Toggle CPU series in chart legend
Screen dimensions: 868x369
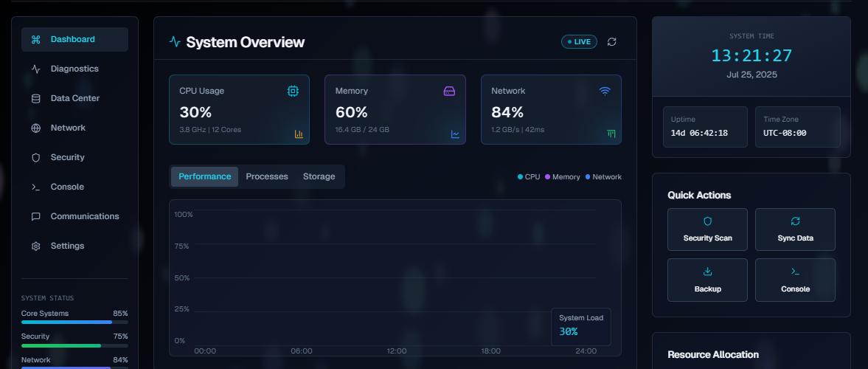[529, 176]
